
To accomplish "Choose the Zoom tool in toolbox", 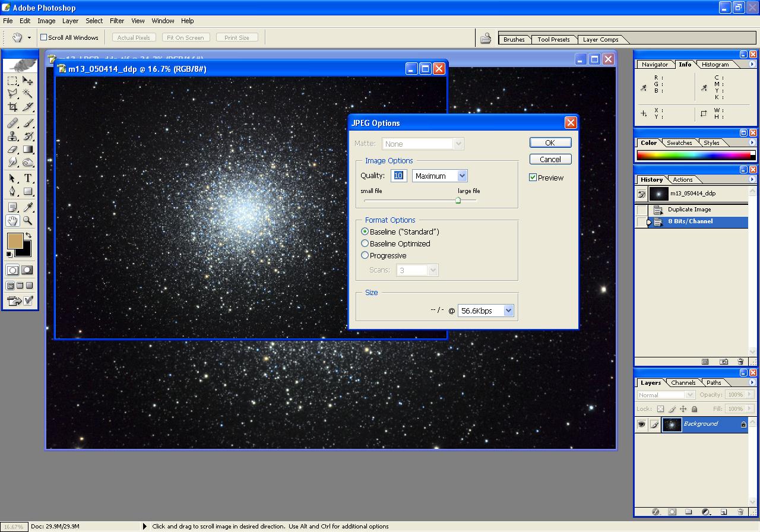I will point(28,221).
